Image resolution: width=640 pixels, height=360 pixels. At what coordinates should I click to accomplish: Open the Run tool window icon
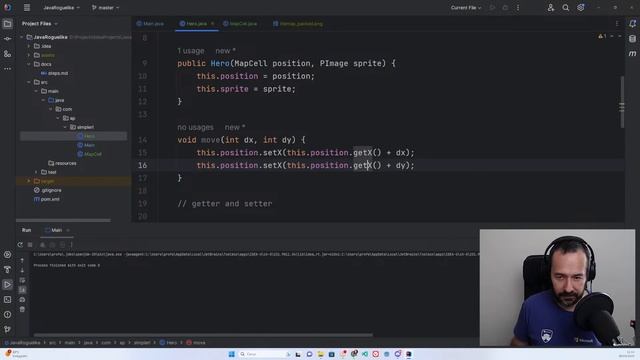[x=7, y=284]
